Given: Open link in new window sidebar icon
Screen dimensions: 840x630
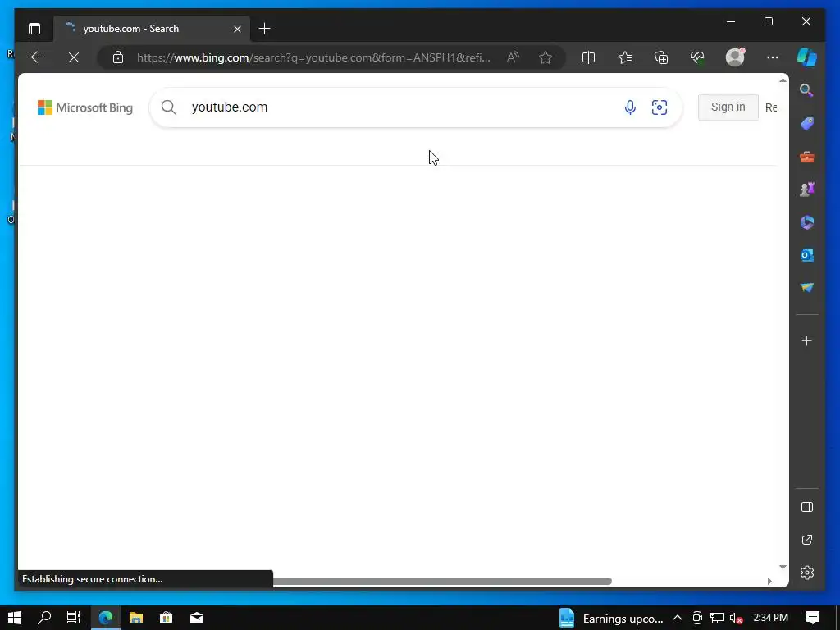Looking at the screenshot, I should coord(807,540).
